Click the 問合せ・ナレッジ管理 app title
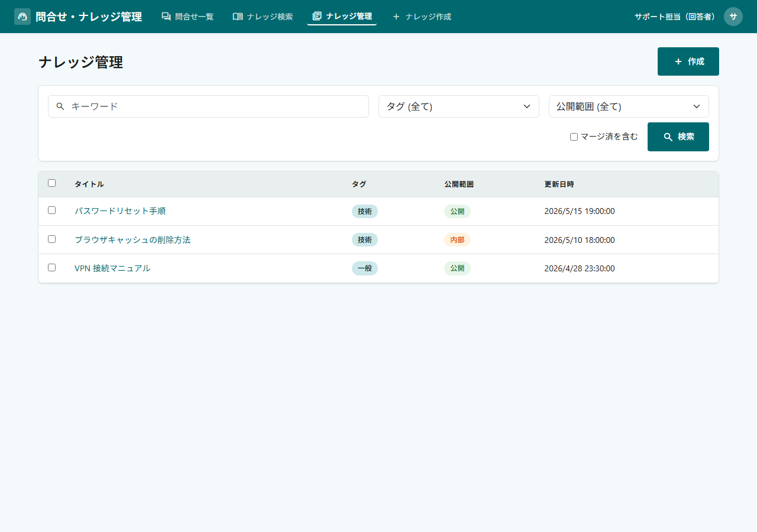The width and height of the screenshot is (757, 532). point(89,17)
